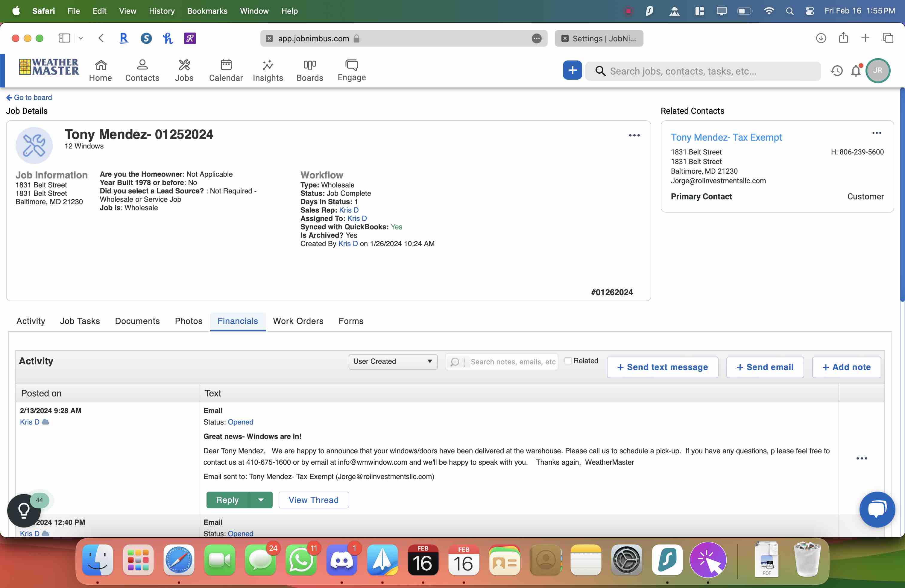Image resolution: width=905 pixels, height=588 pixels.
Task: Open job details three-dots menu
Action: tap(634, 135)
